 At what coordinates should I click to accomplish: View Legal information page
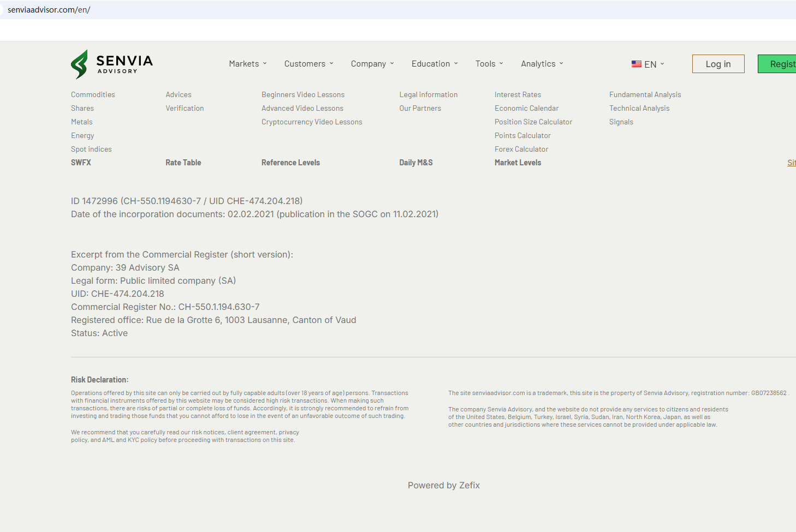click(x=429, y=94)
